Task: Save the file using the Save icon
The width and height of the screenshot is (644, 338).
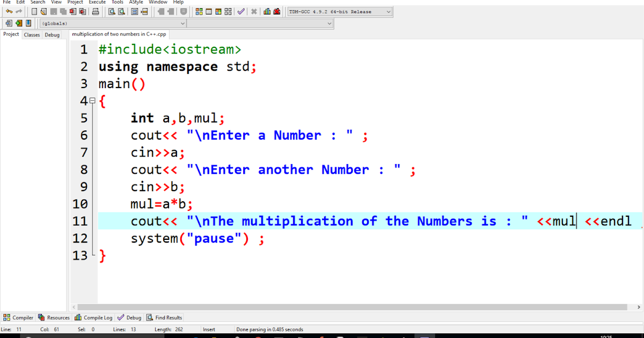Action: tap(53, 11)
